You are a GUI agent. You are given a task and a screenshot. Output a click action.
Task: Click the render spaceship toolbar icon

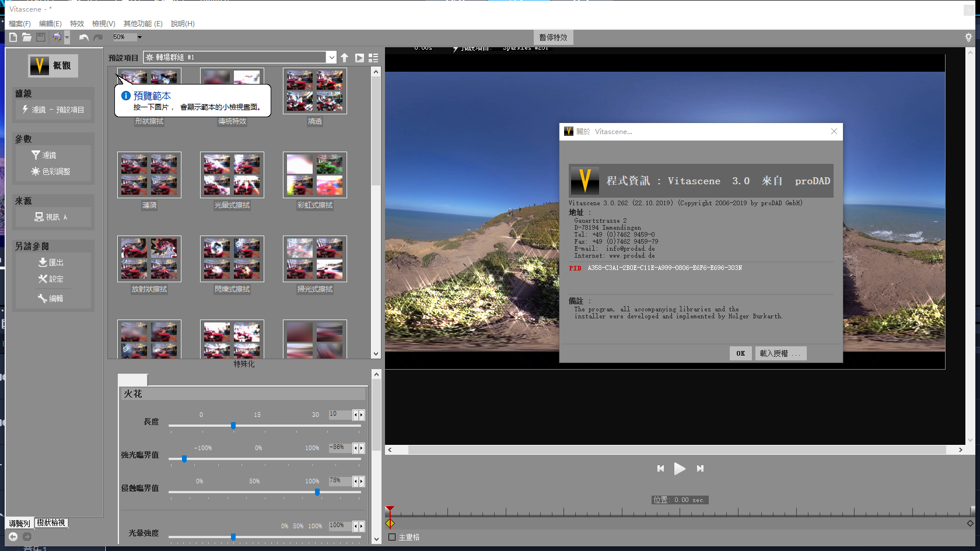click(x=57, y=37)
